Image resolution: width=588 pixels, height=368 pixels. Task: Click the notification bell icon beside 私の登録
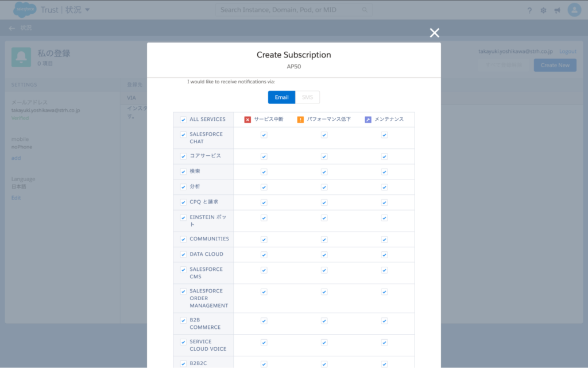21,57
